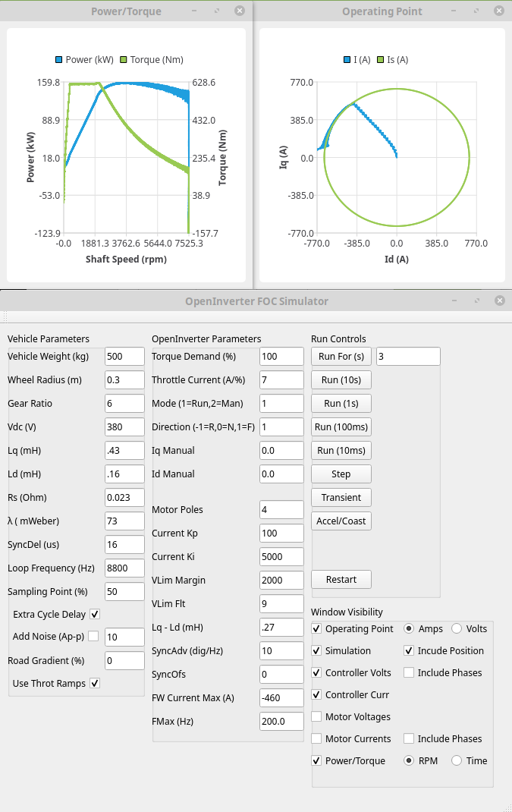Click the Run (100ms) button
512x812 pixels.
pyautogui.click(x=341, y=426)
